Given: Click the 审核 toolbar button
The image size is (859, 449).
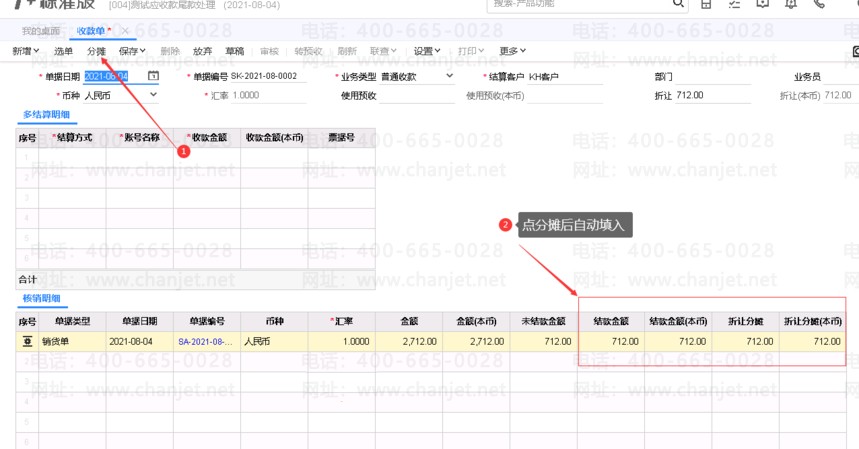Looking at the screenshot, I should 269,51.
